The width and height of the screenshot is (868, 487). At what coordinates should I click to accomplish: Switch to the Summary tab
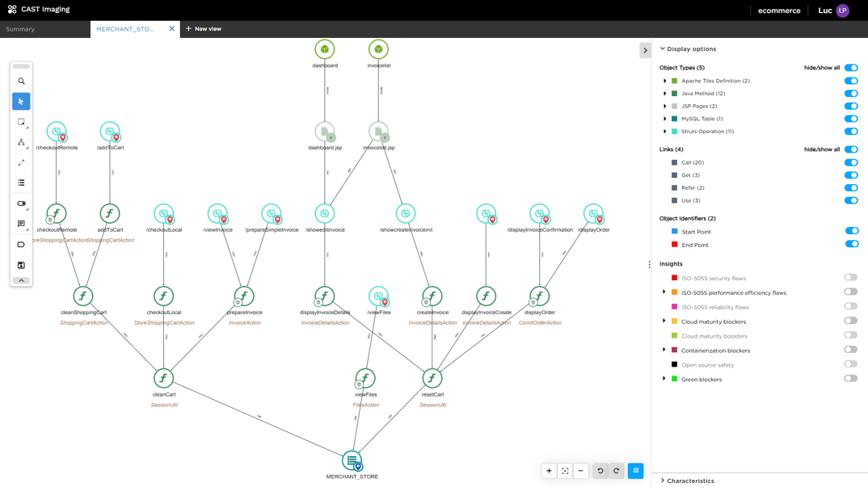[x=20, y=29]
